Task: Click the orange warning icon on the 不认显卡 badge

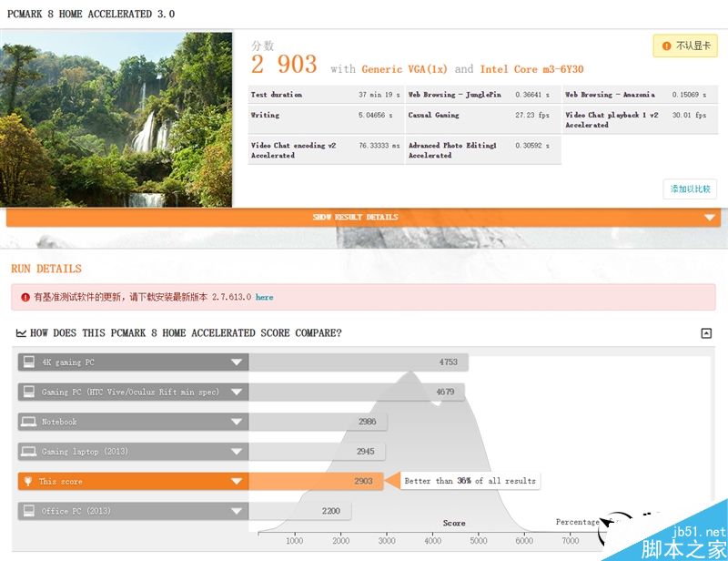Action: (x=667, y=46)
